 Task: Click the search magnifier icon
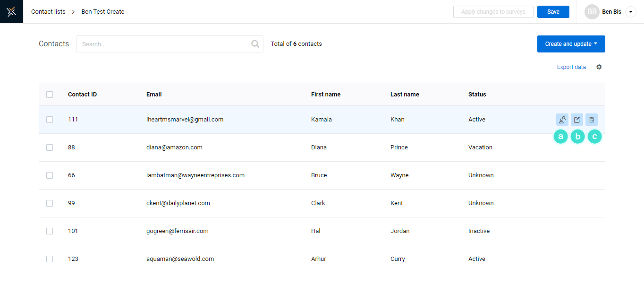255,44
